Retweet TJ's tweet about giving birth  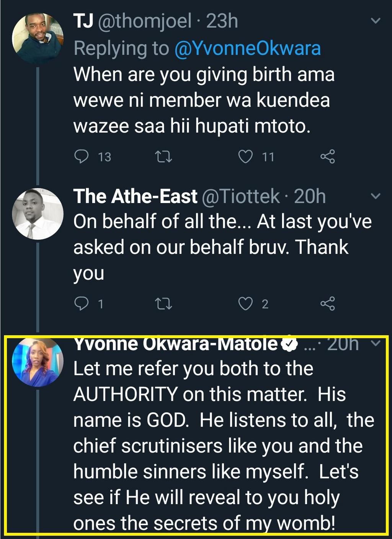[163, 156]
